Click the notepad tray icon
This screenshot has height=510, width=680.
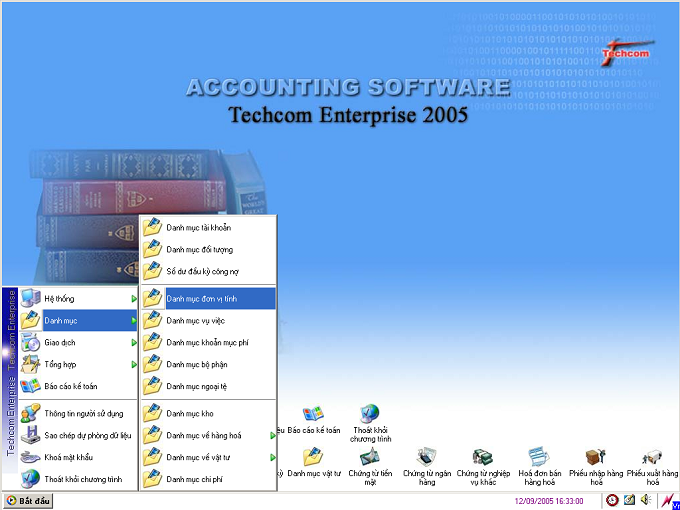pos(629,500)
